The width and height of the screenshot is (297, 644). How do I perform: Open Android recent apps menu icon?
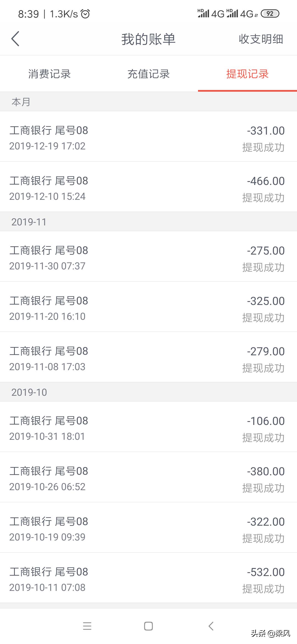click(x=87, y=626)
